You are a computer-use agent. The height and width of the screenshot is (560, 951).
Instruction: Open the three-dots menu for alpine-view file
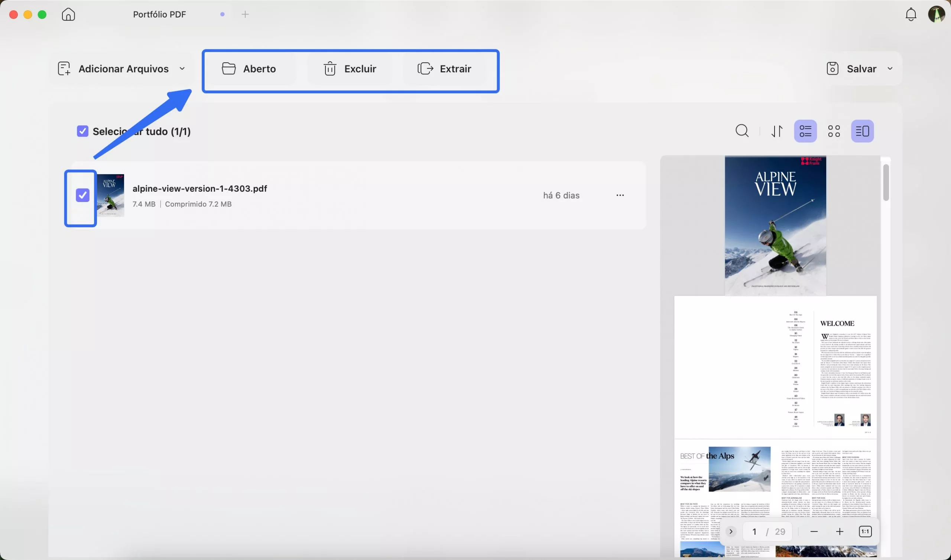coord(620,195)
